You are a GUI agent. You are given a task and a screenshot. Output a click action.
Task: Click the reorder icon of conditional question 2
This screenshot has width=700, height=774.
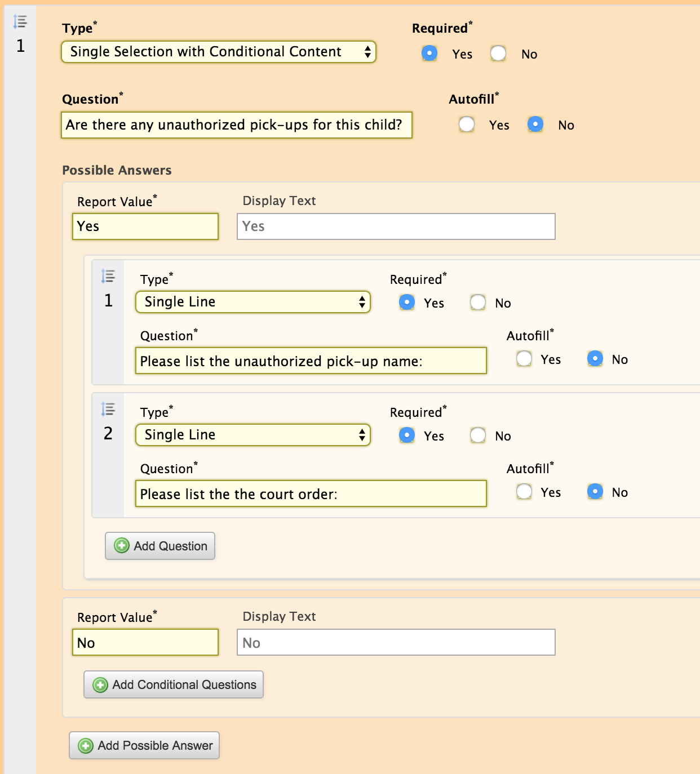point(108,409)
